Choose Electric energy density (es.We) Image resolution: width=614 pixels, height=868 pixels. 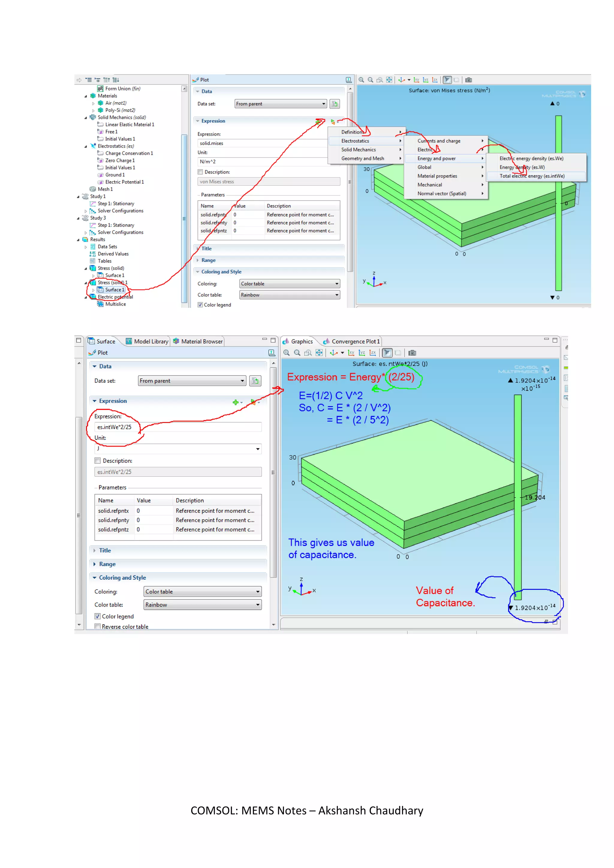(536, 158)
